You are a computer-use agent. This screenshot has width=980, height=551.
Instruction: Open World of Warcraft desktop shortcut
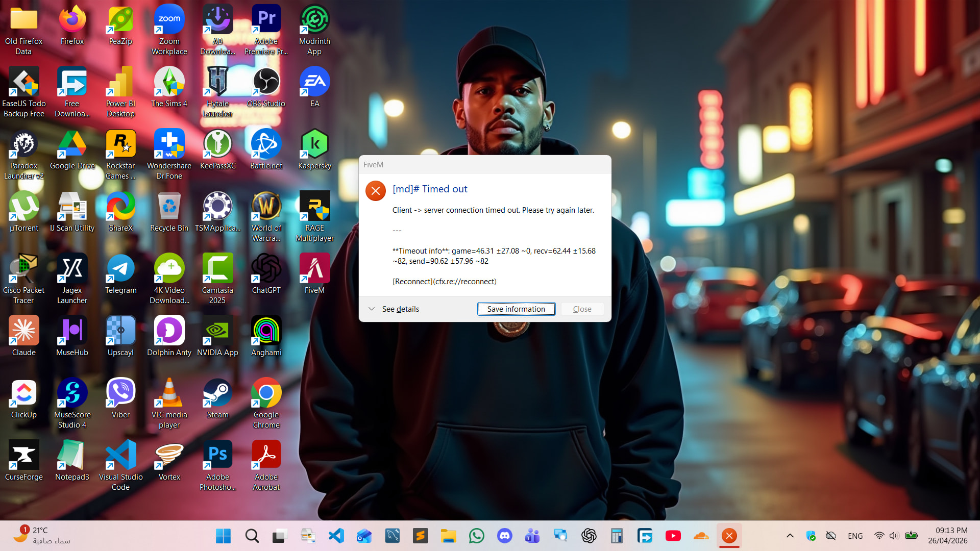tap(266, 216)
